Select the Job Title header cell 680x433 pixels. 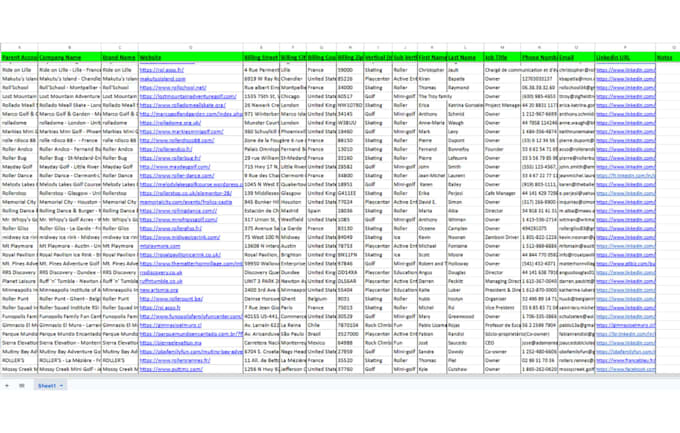click(x=502, y=57)
